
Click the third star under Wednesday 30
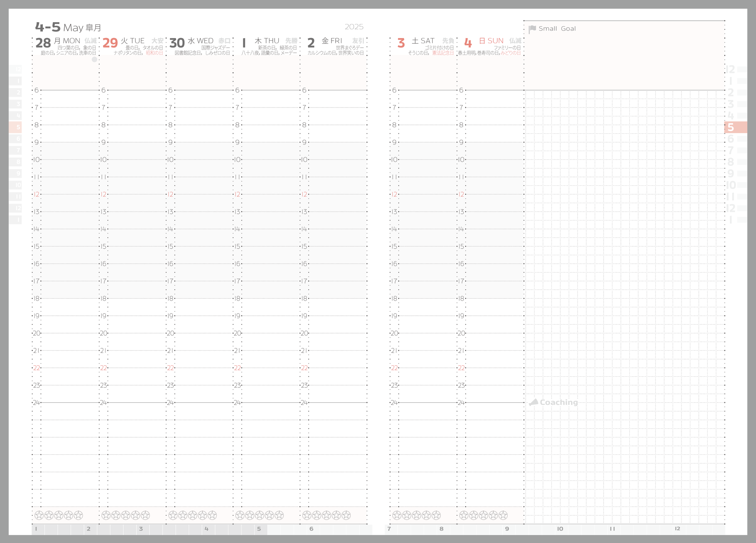tap(193, 515)
